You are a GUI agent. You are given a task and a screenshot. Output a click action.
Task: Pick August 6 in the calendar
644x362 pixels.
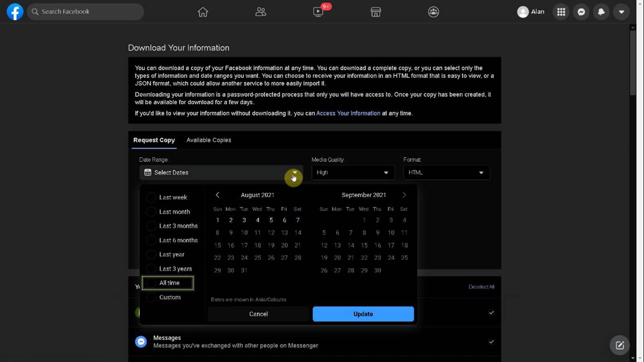point(284,220)
